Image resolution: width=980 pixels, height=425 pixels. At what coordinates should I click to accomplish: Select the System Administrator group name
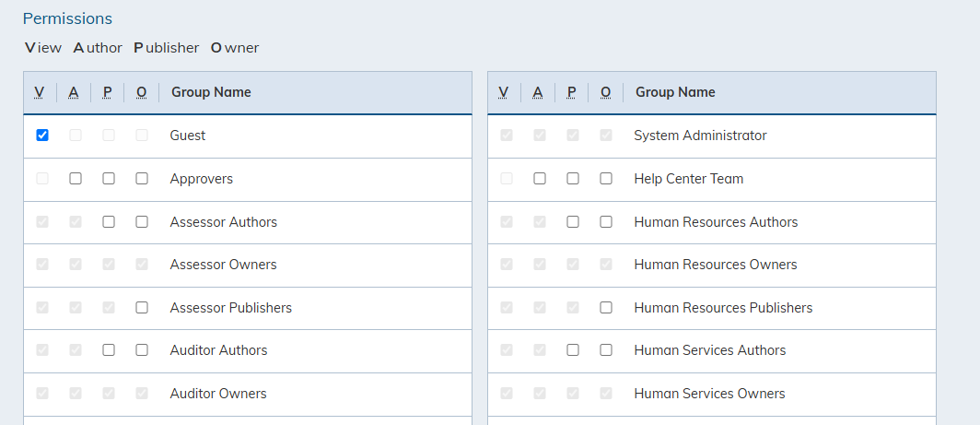[700, 136]
